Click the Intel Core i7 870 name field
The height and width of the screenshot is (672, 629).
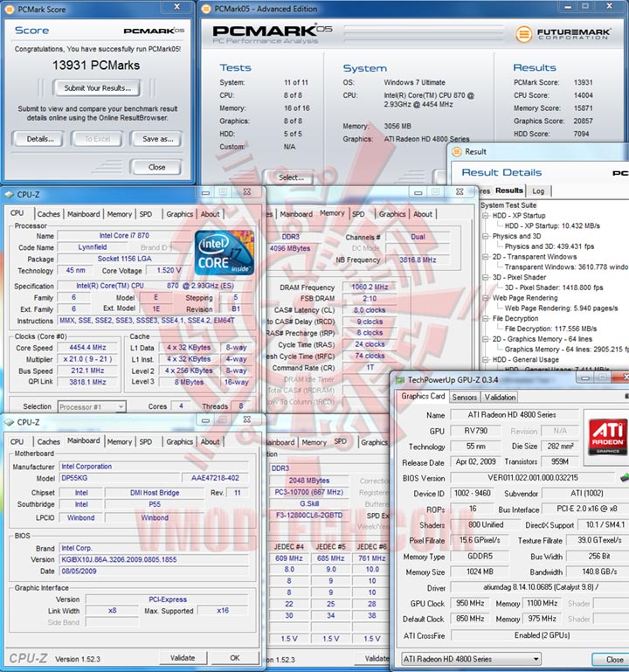[124, 236]
